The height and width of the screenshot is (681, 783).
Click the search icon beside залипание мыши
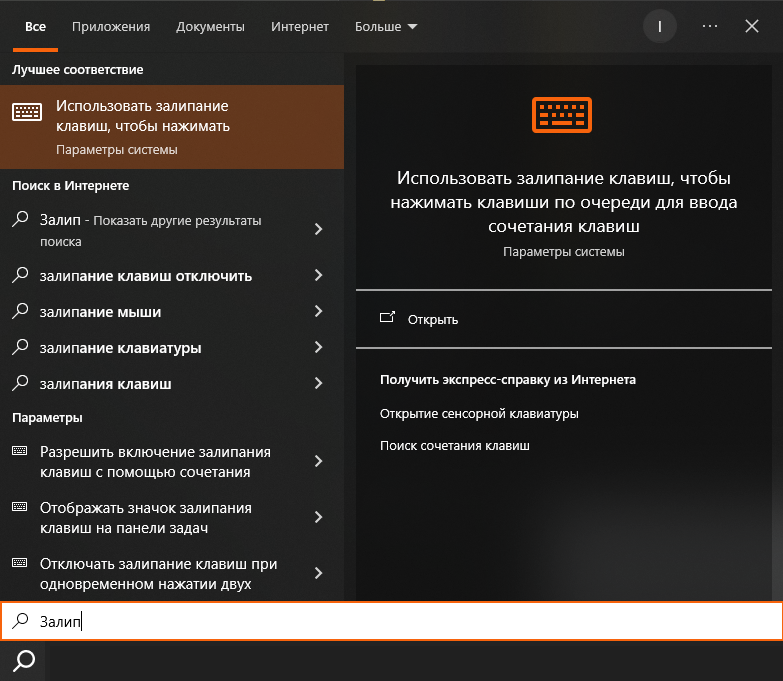(21, 311)
